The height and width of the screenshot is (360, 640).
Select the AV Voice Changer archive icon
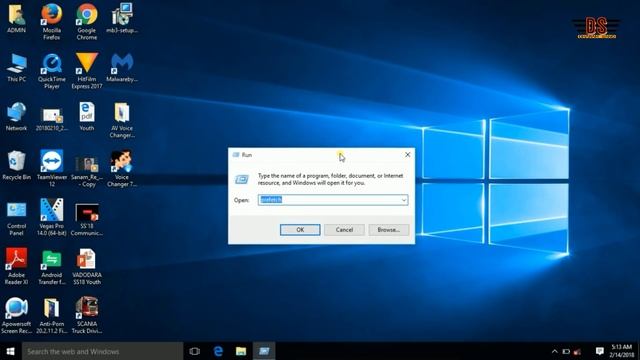pos(122,120)
